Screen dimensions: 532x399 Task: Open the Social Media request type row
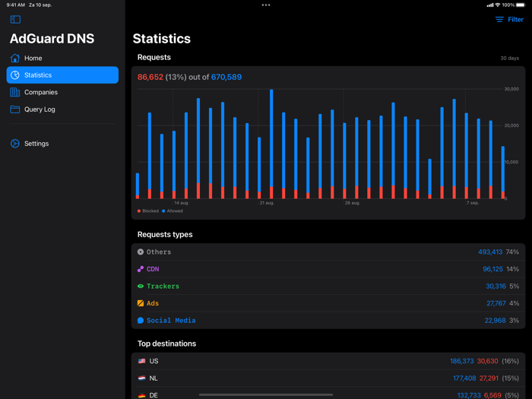tap(328, 320)
